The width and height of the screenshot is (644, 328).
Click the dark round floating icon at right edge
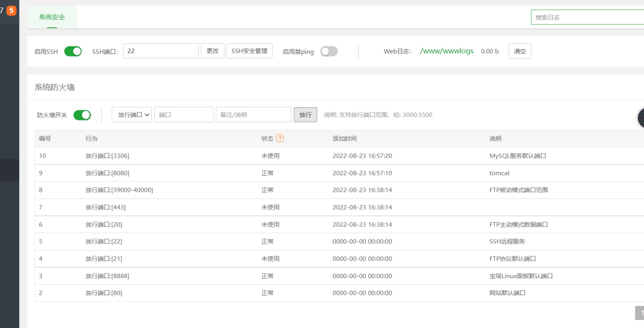coord(641,118)
